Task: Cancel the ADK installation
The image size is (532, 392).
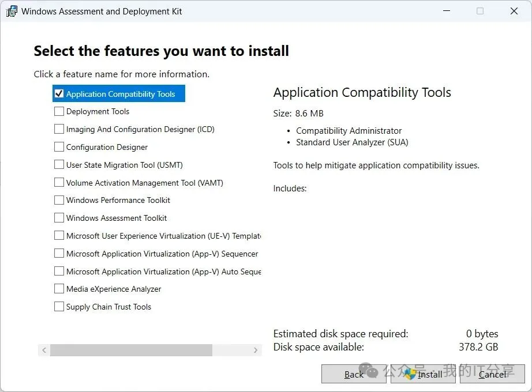Action: pos(492,374)
